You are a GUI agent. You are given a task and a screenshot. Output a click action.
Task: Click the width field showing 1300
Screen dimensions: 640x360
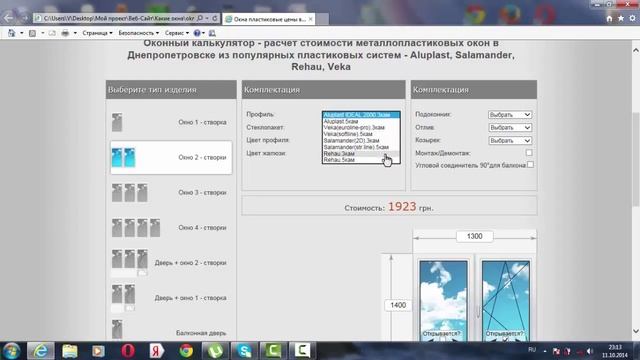click(x=474, y=236)
